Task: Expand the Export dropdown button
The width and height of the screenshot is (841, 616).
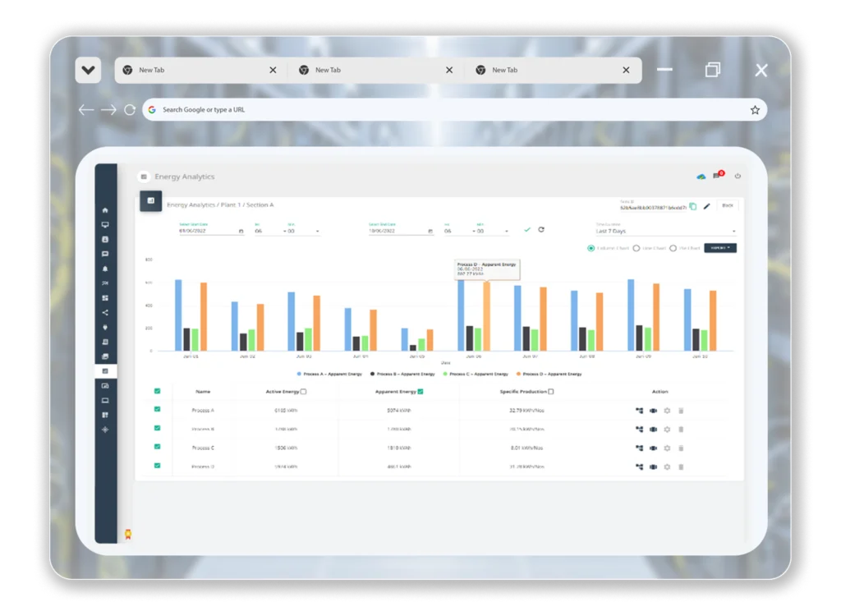Action: point(720,248)
